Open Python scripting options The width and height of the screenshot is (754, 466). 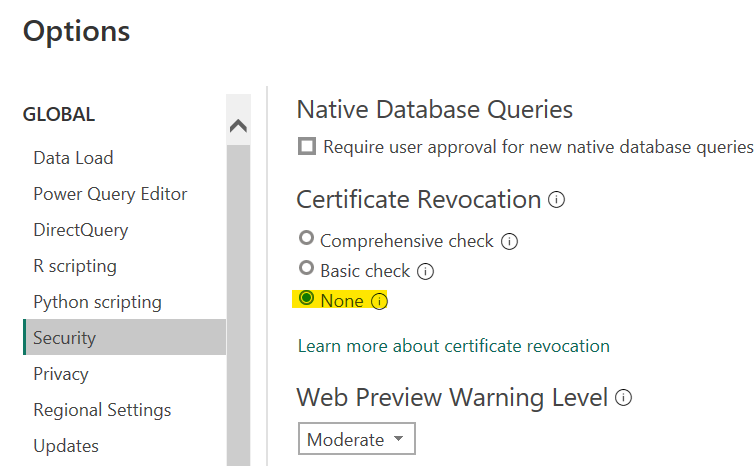pyautogui.click(x=97, y=302)
